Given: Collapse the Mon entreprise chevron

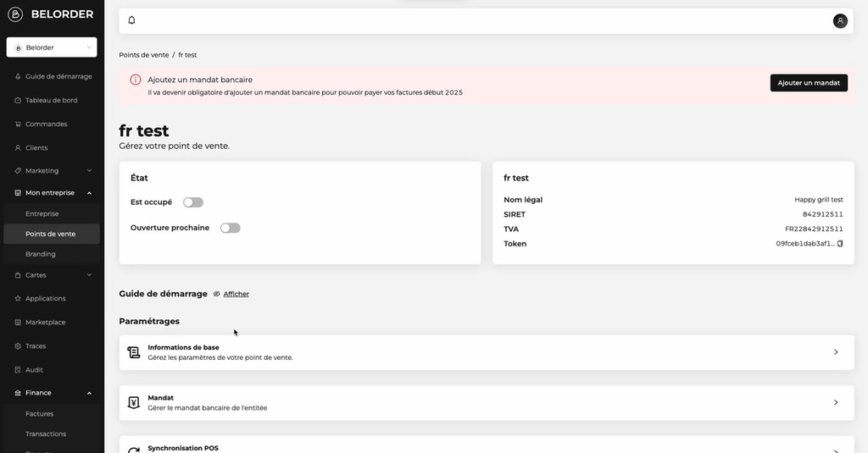Looking at the screenshot, I should click(x=89, y=193).
